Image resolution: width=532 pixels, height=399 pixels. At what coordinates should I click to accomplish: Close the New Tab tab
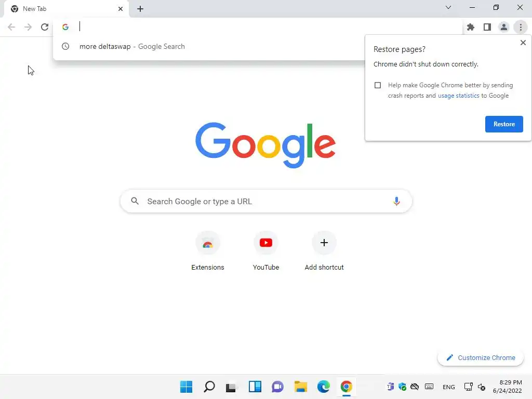(121, 9)
